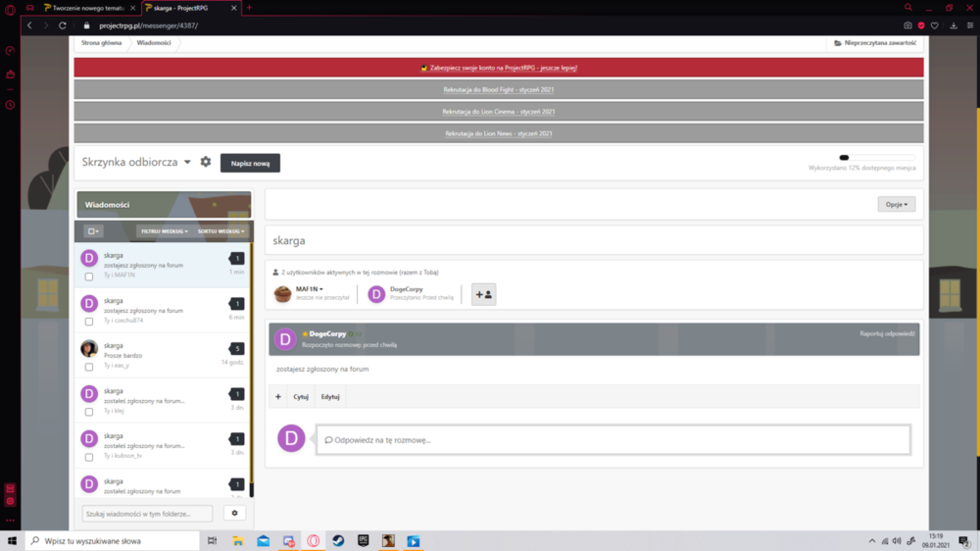The height and width of the screenshot is (551, 980).
Task: Click the Windows Start button
Action: [x=12, y=541]
